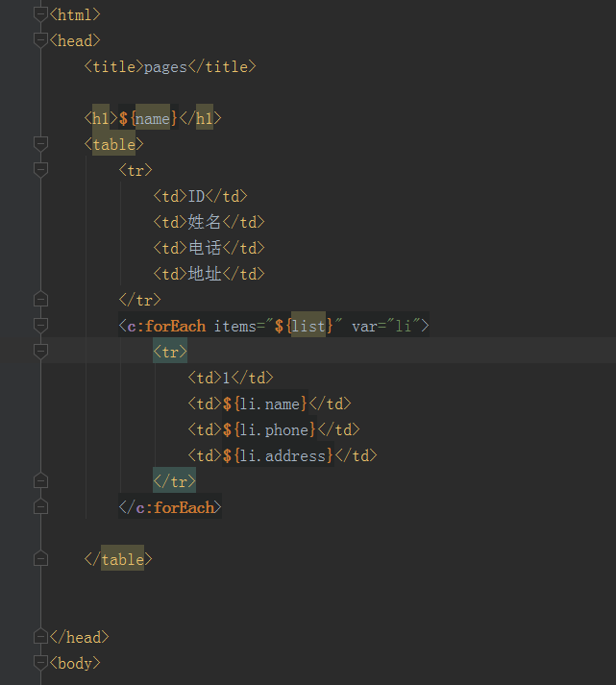Click fold marker beside second closing tr
The height and width of the screenshot is (685, 616).
(x=40, y=481)
